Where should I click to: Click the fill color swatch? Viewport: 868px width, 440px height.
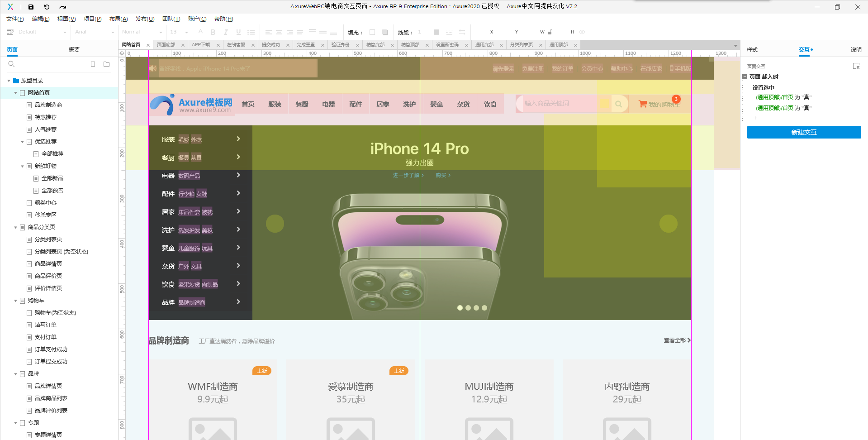[372, 32]
